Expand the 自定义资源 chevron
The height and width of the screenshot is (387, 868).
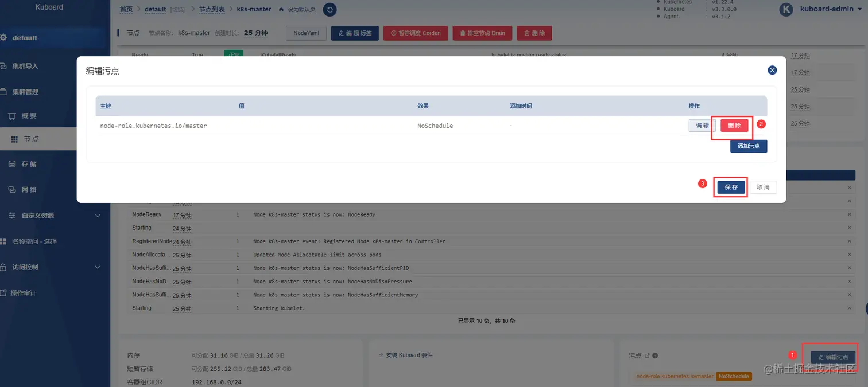pyautogui.click(x=98, y=216)
